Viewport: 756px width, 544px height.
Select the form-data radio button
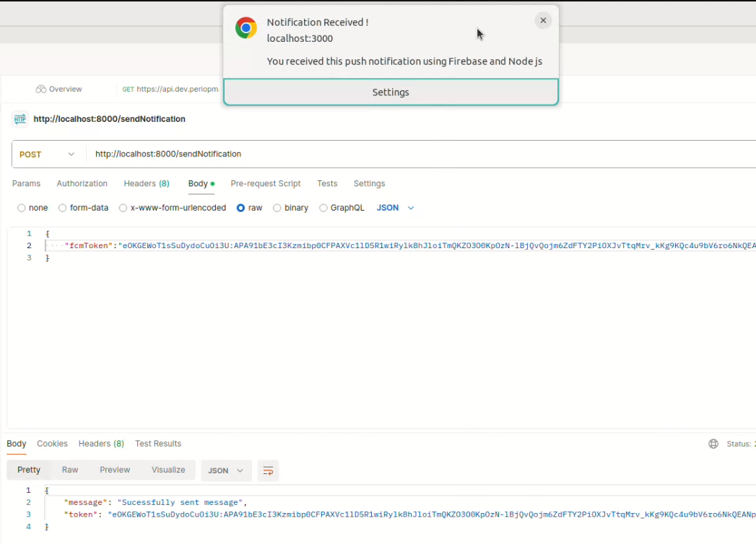tap(63, 208)
